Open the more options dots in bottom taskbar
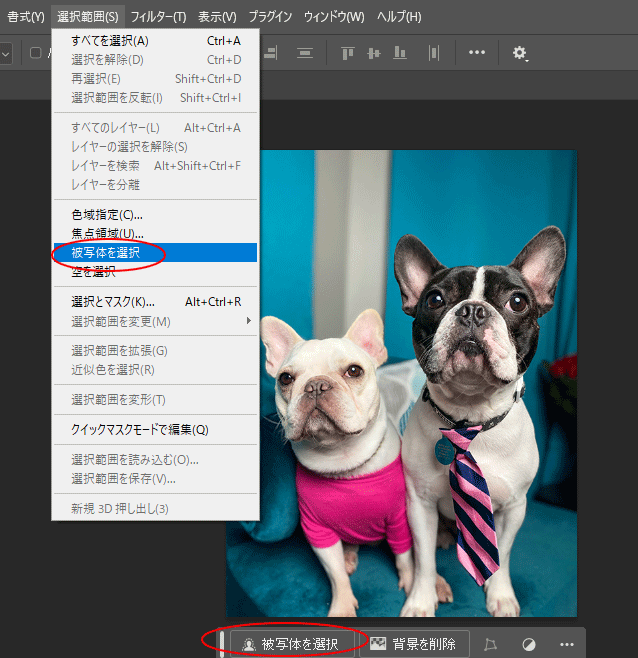Screen dimensions: 638x658 click(566, 644)
